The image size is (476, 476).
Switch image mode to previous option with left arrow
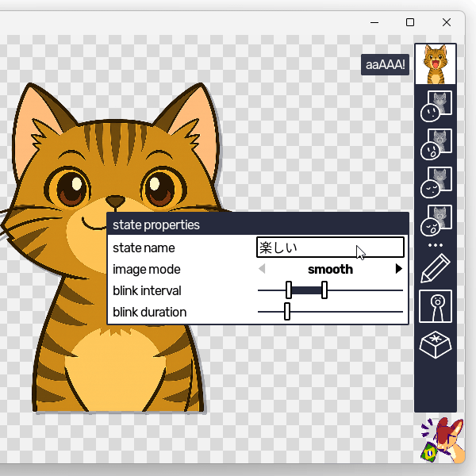point(263,270)
